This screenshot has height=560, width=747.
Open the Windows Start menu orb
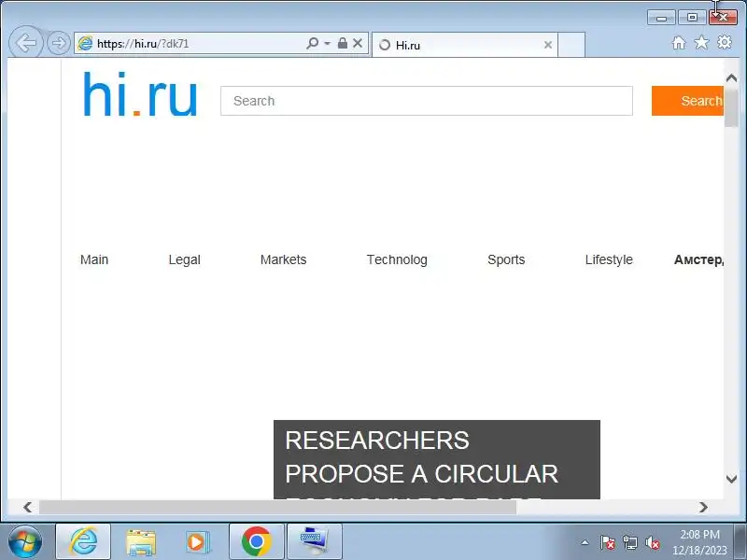(25, 541)
